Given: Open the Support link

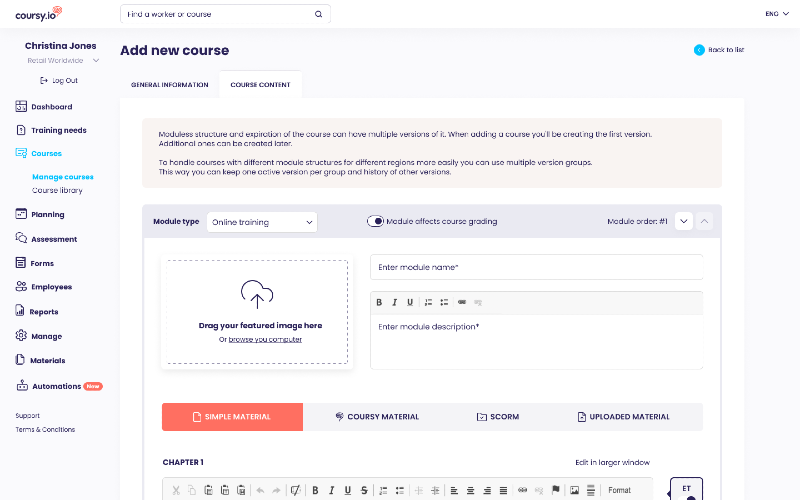Looking at the screenshot, I should coord(28,416).
